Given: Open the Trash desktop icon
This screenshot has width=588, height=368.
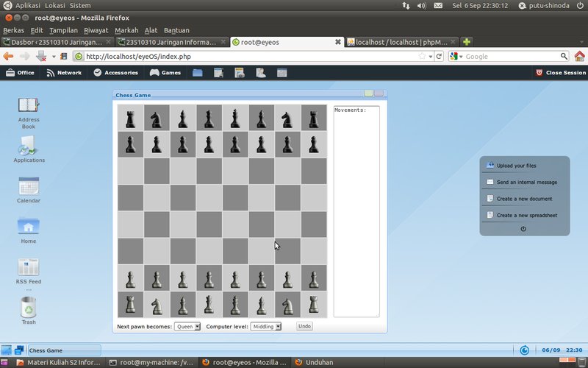Looking at the screenshot, I should [x=29, y=307].
